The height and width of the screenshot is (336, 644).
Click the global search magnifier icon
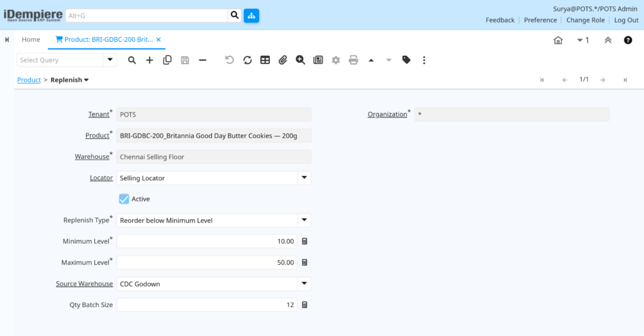(x=235, y=16)
